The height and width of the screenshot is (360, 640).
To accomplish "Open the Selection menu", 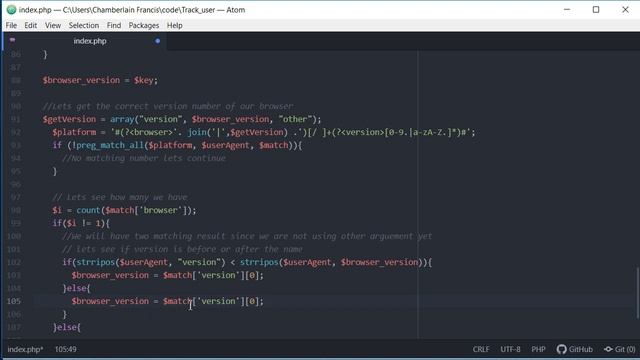I will point(84,25).
